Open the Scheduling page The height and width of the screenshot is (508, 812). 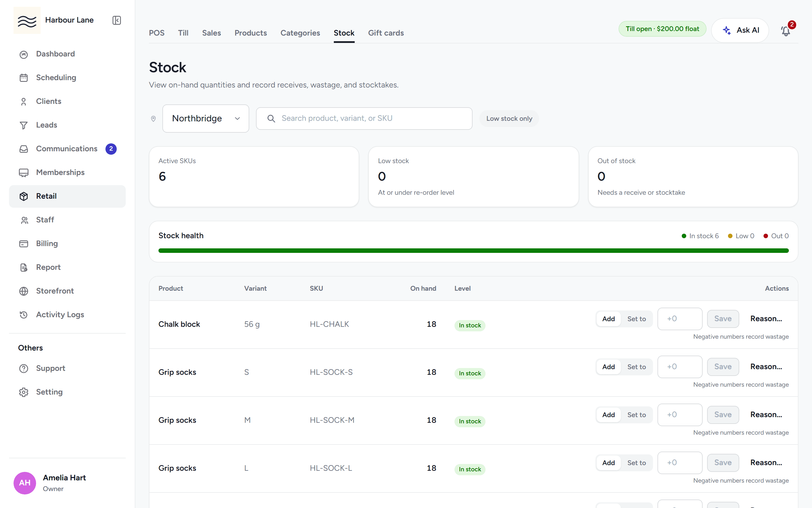[67, 78]
